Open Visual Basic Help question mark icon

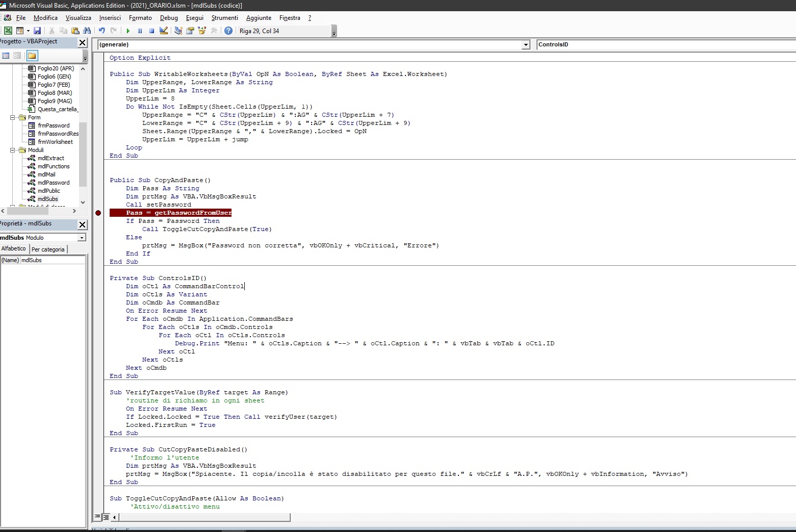click(228, 31)
